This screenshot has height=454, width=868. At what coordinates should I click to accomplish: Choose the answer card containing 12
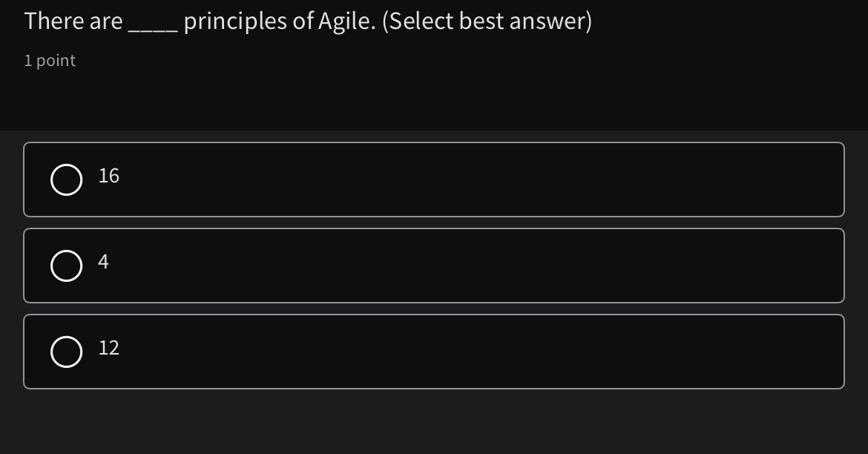pyautogui.click(x=433, y=352)
